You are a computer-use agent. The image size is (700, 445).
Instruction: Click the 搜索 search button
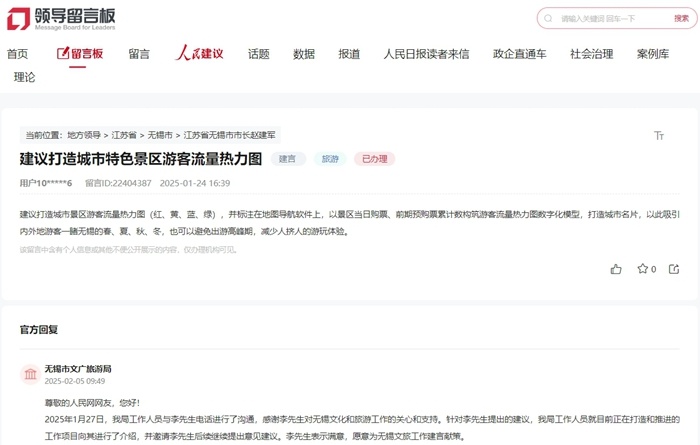point(681,18)
